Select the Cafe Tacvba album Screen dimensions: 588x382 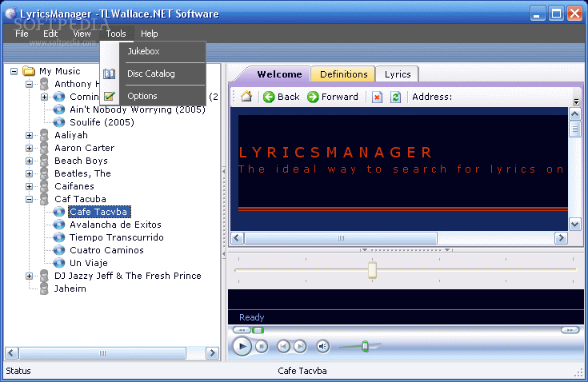pos(99,212)
